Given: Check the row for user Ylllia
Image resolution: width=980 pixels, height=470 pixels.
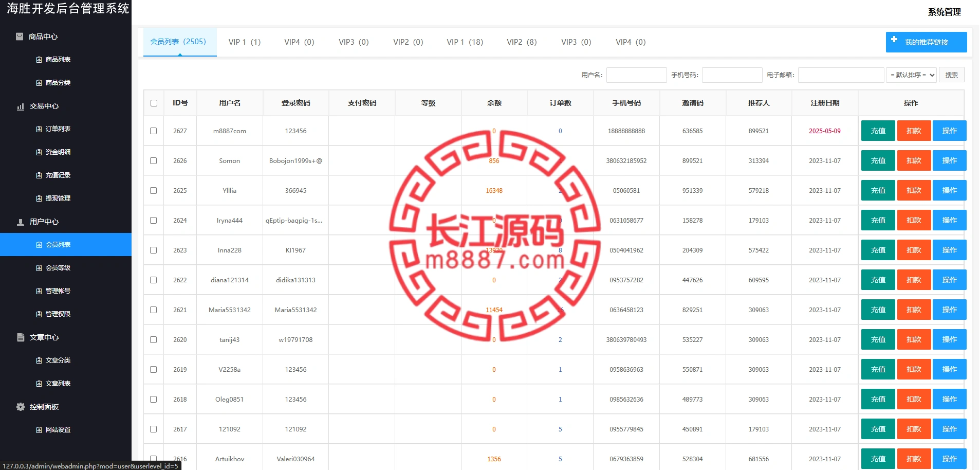Looking at the screenshot, I should pyautogui.click(x=154, y=190).
